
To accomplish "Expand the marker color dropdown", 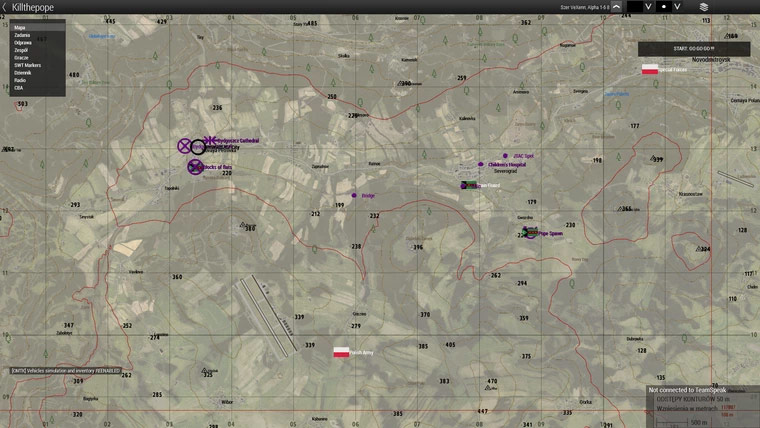I will tap(648, 7).
